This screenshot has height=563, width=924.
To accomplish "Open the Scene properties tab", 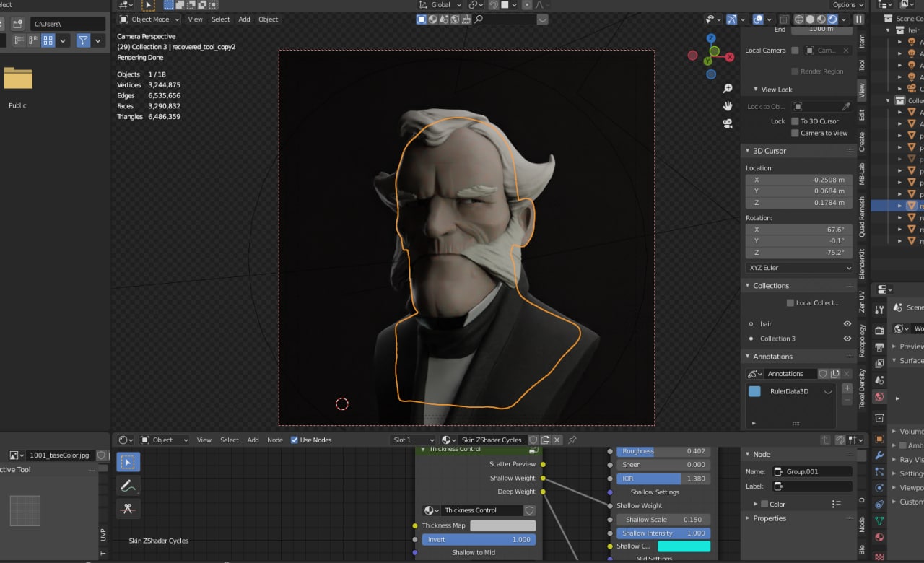I will tap(879, 380).
